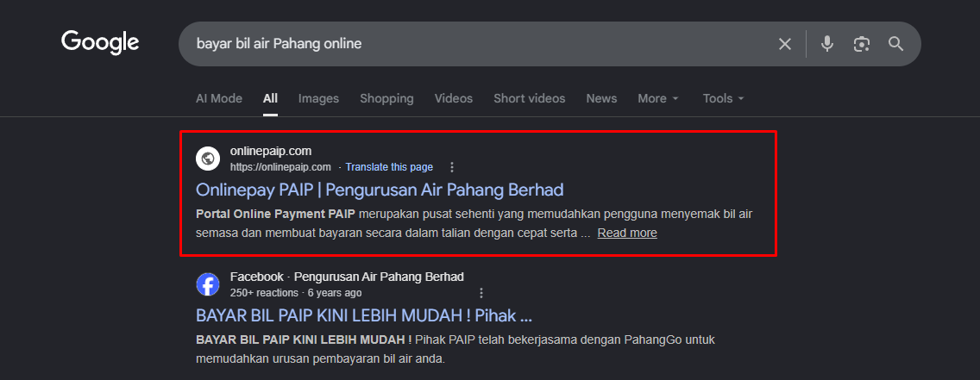Open Google Lens image search icon

862,44
